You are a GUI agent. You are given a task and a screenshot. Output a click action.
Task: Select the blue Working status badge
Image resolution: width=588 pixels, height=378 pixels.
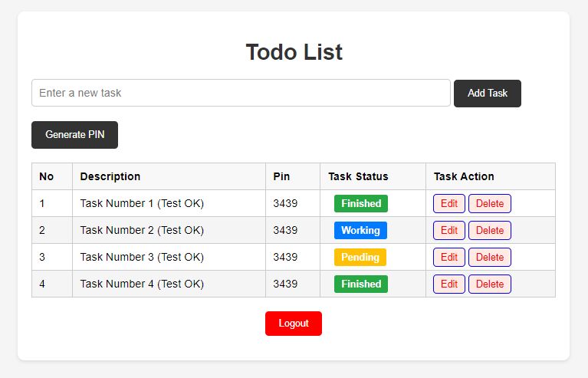(x=360, y=230)
